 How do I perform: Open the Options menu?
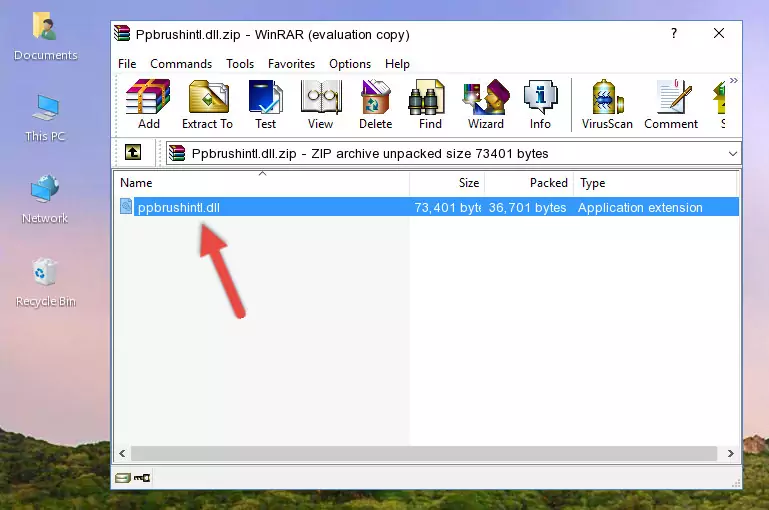[350, 64]
